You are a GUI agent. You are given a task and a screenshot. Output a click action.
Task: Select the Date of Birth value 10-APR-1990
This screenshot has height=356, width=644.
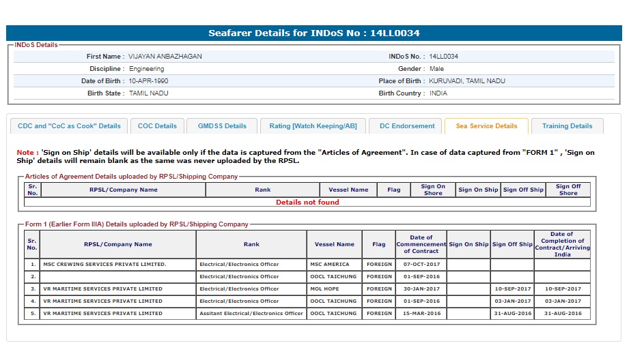[148, 81]
